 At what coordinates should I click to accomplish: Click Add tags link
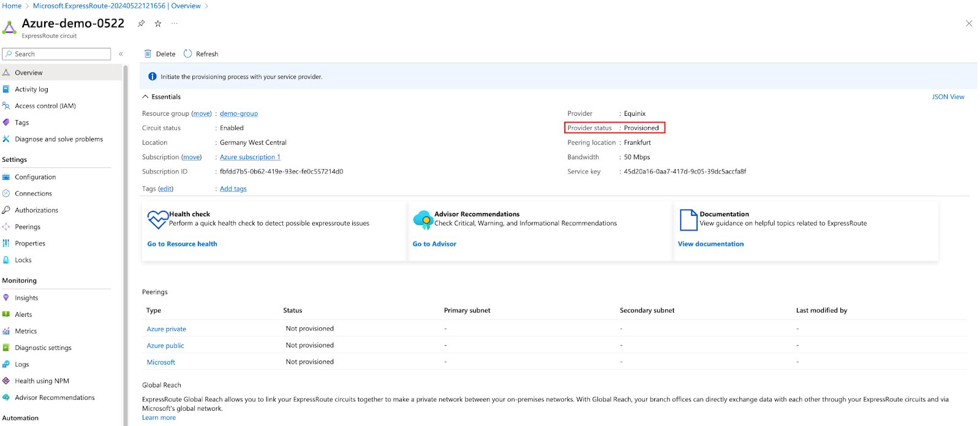click(233, 189)
